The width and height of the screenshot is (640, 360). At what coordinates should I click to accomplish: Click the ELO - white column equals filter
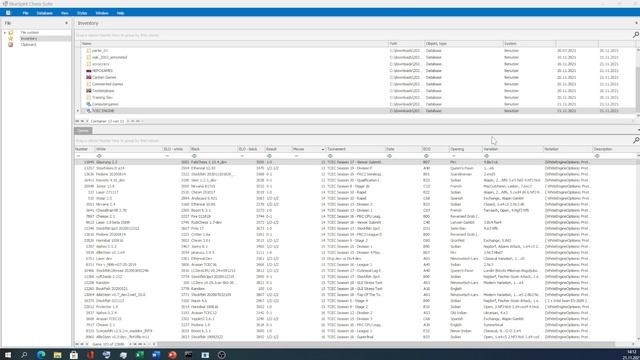[x=167, y=156]
